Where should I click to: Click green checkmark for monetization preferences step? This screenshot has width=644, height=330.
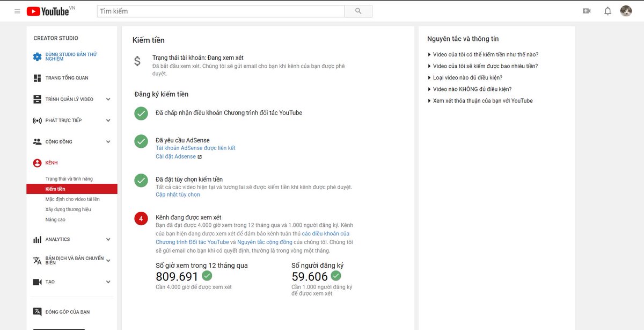click(141, 180)
